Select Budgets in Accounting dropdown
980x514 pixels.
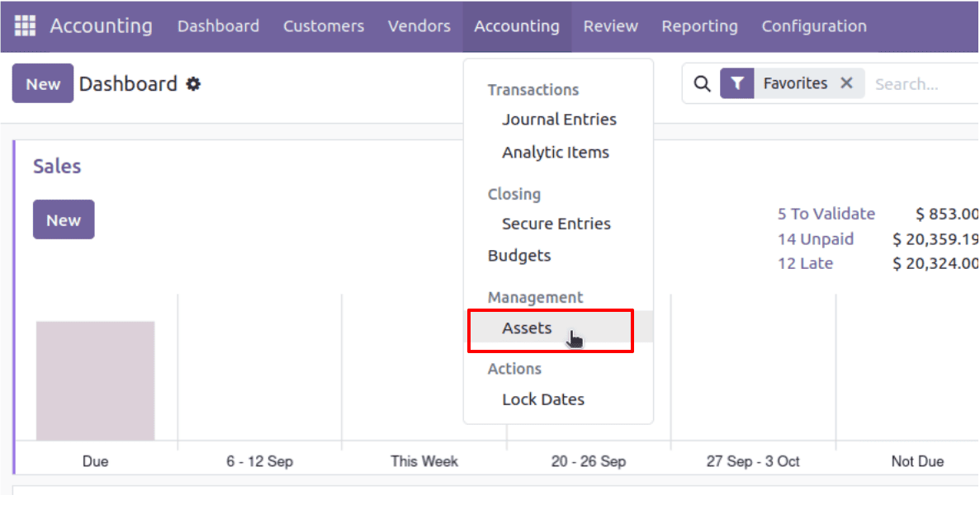pos(518,256)
